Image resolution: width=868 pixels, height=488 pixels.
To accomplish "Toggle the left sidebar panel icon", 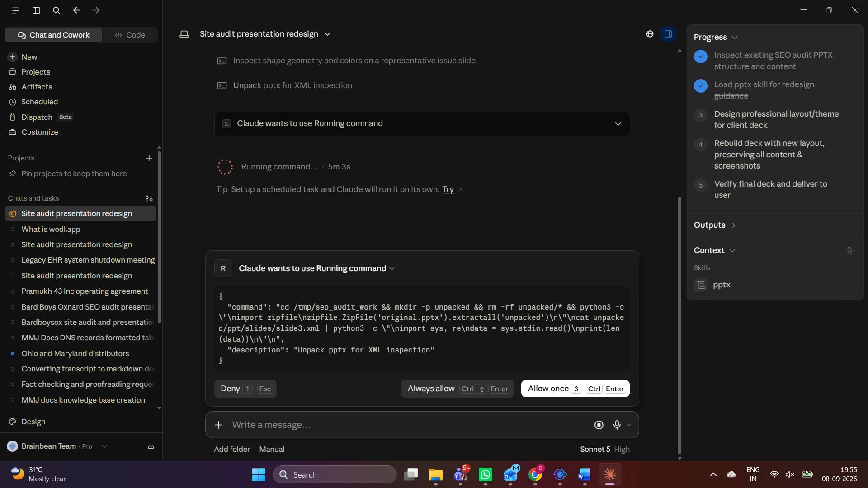I will (36, 10).
